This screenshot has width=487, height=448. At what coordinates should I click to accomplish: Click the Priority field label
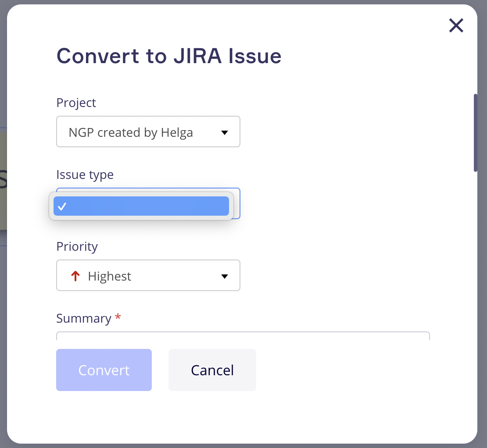77,246
